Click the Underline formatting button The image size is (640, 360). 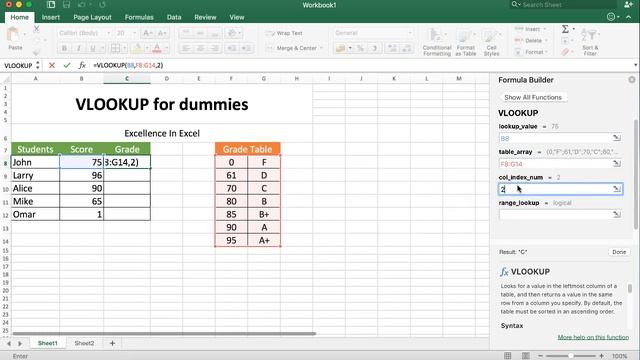point(93,48)
